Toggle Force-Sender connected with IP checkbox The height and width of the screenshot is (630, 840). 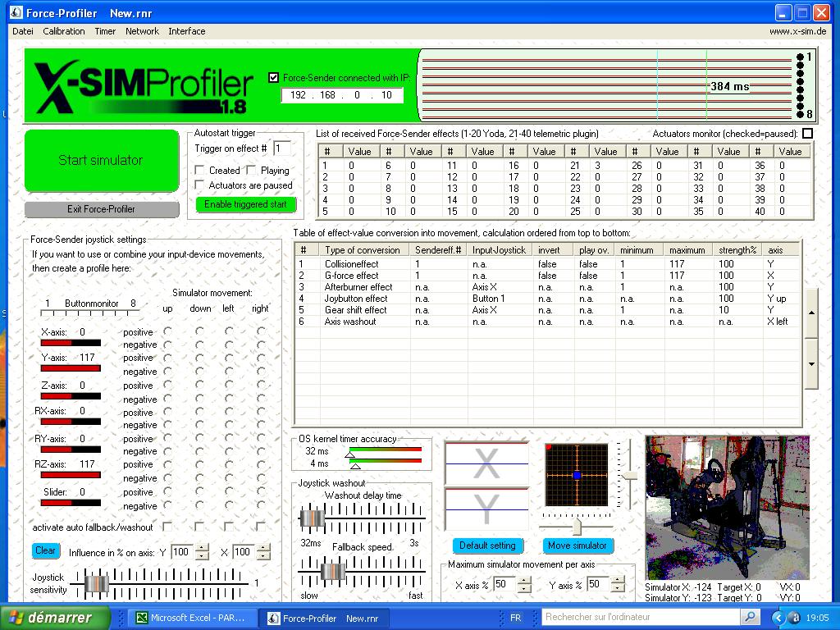273,78
